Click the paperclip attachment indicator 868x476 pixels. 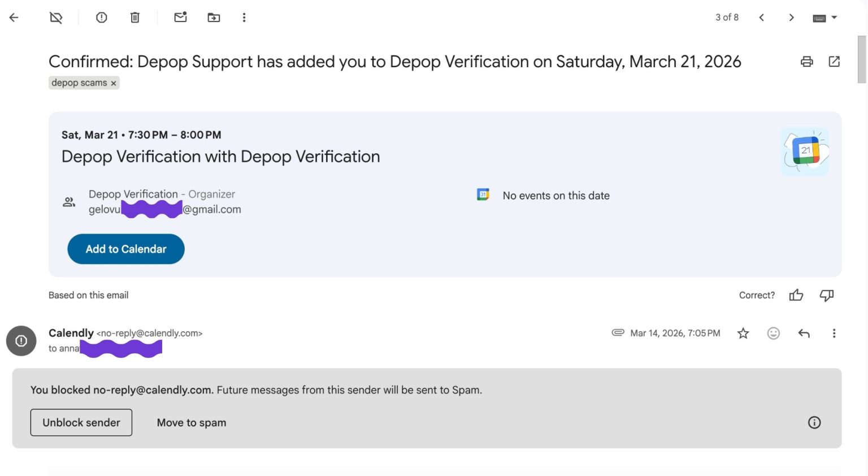tap(618, 333)
